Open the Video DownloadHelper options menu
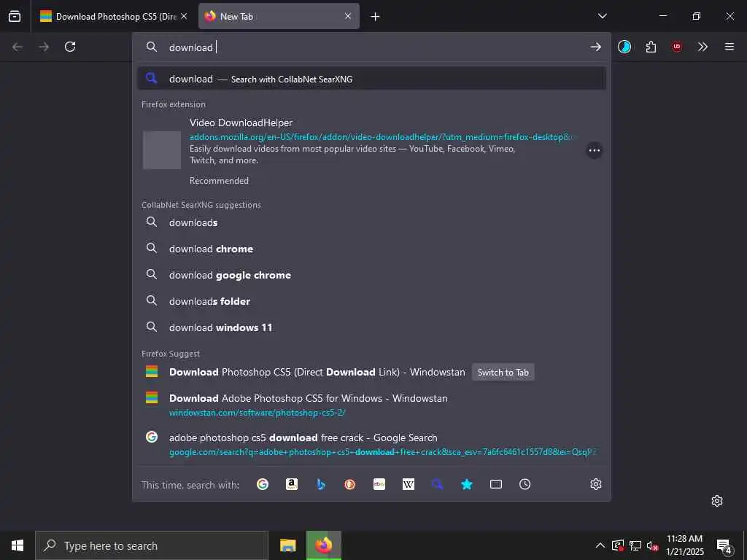Screen dimensions: 747x560 tap(594, 150)
